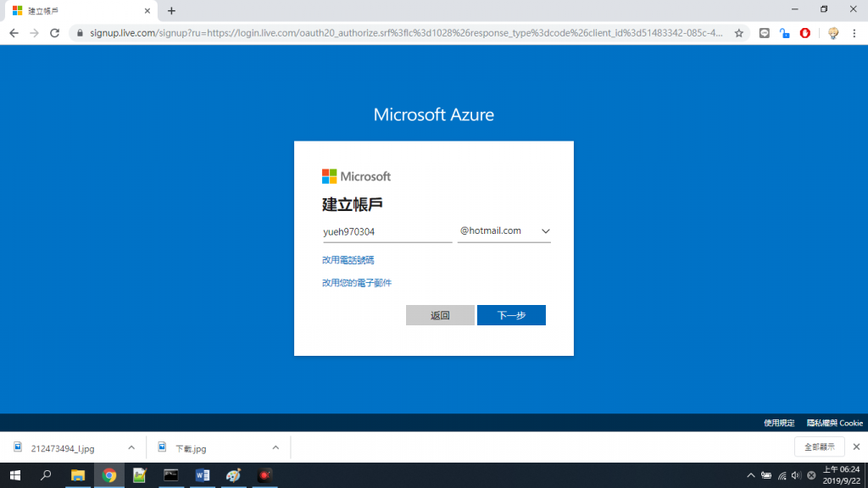This screenshot has width=868, height=488.
Task: Open Microsoft Word from the taskbar
Action: pyautogui.click(x=202, y=475)
